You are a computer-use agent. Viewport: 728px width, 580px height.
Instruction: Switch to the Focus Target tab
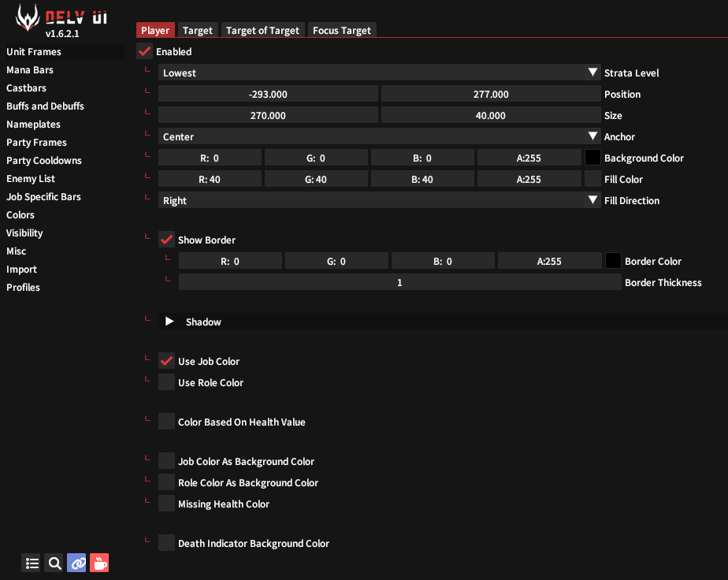click(341, 30)
